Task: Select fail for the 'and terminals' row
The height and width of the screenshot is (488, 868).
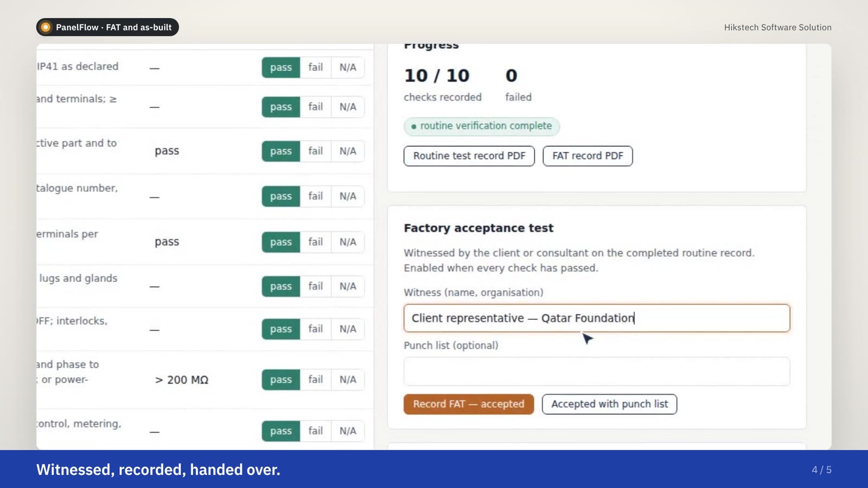Action: (315, 107)
